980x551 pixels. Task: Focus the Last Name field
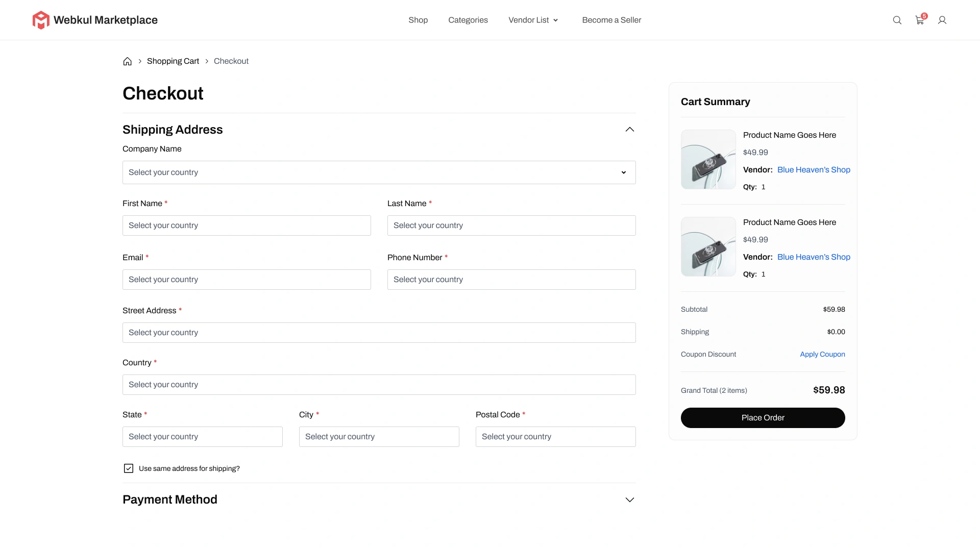coord(511,226)
